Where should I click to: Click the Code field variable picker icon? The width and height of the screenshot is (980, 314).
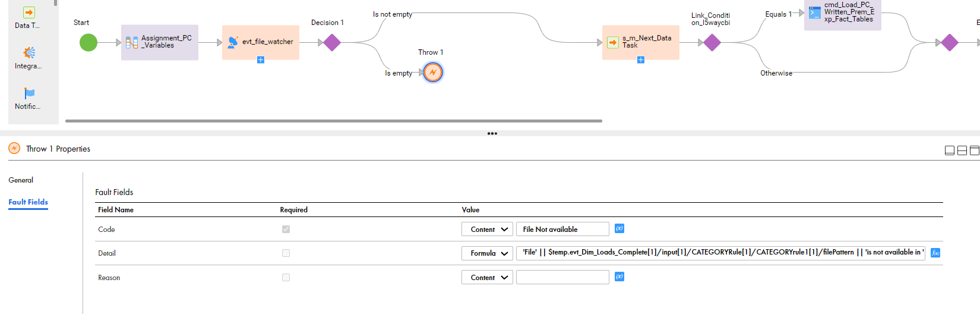[619, 228]
